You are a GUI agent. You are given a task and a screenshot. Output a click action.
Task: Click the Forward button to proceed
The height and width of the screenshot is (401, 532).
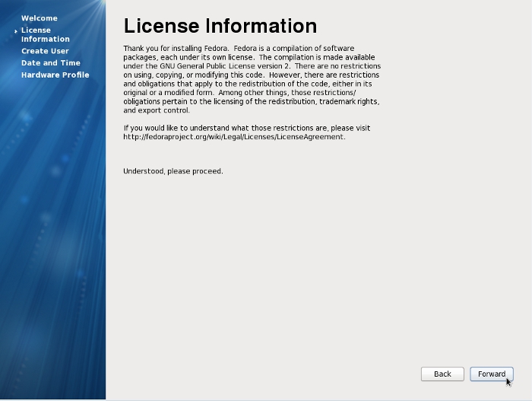pos(491,374)
